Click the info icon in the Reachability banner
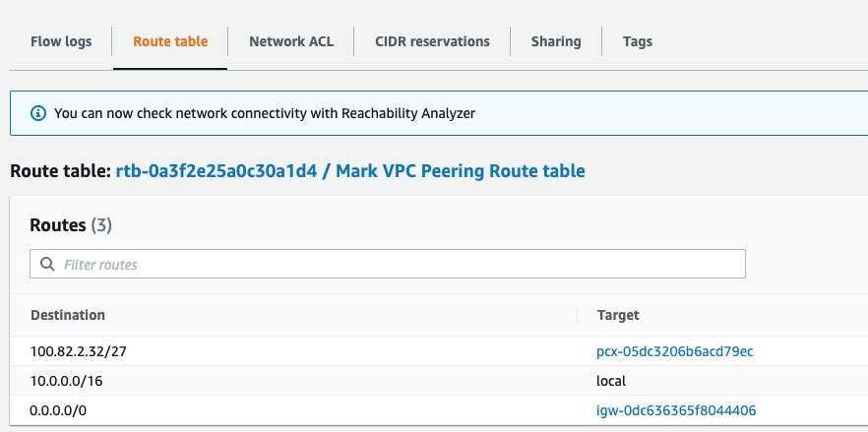 coord(38,113)
